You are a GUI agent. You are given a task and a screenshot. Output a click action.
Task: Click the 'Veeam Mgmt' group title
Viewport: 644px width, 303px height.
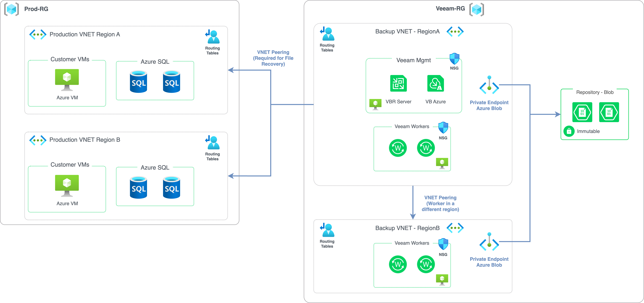tap(414, 60)
